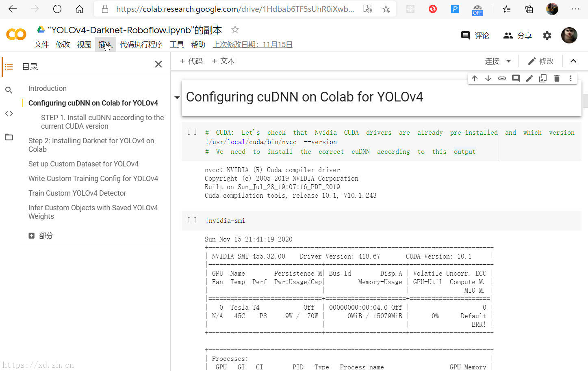Screen dimensions: 588x371
Task: Open the files folder sidebar icon
Action: [x=9, y=137]
